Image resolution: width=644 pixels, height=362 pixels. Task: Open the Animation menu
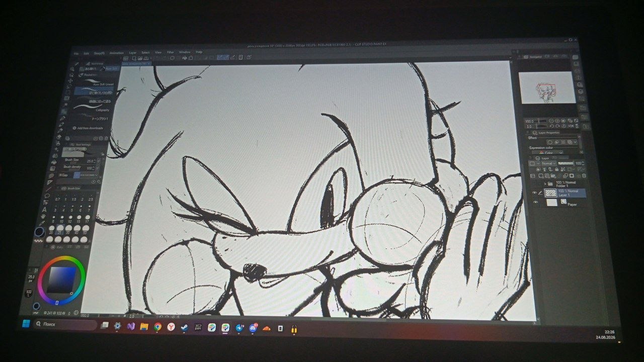(116, 52)
